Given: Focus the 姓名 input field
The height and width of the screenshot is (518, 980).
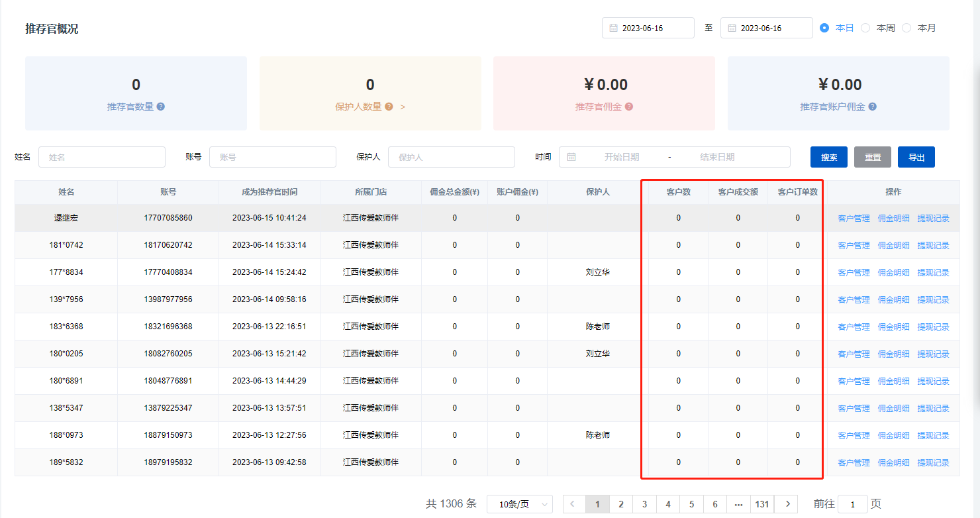Looking at the screenshot, I should click(x=102, y=157).
